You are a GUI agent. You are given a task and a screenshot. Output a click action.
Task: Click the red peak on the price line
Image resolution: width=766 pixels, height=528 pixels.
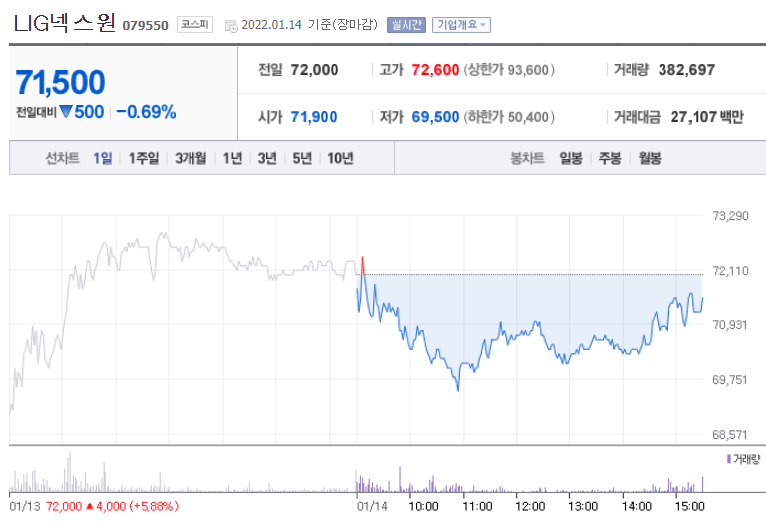point(362,265)
